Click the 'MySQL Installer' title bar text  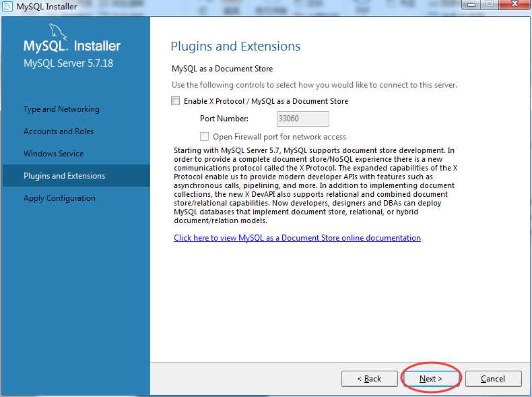pos(46,6)
